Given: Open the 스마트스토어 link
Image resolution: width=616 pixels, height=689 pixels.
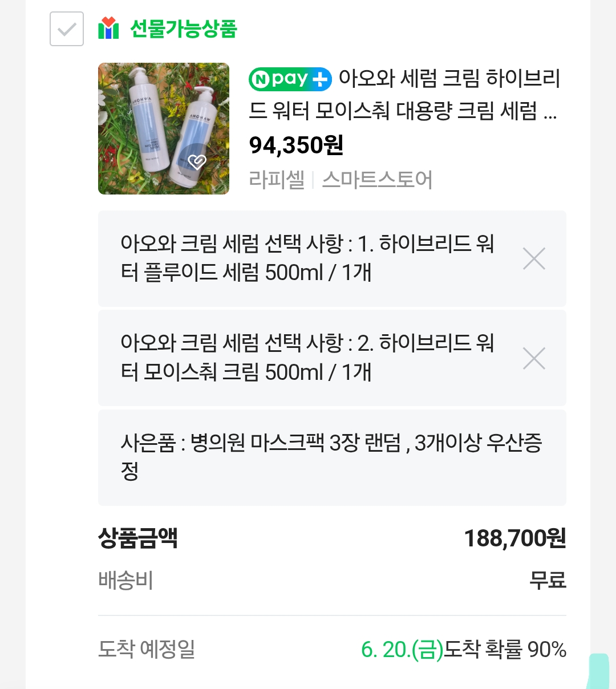Looking at the screenshot, I should [377, 180].
